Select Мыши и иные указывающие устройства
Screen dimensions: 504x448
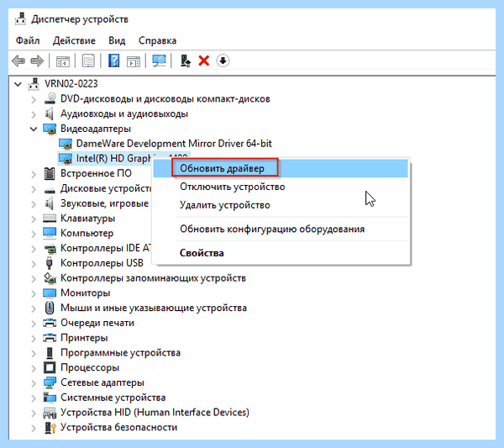(154, 308)
